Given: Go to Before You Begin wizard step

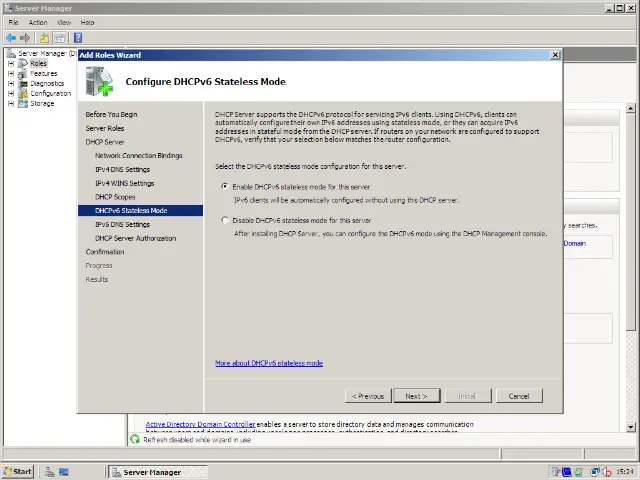Looking at the screenshot, I should (111, 114).
